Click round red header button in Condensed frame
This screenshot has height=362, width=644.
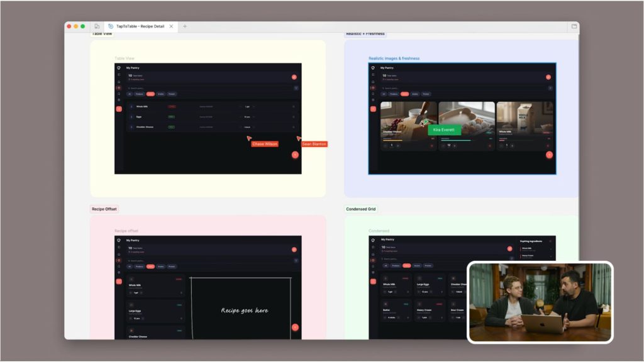pos(509,249)
